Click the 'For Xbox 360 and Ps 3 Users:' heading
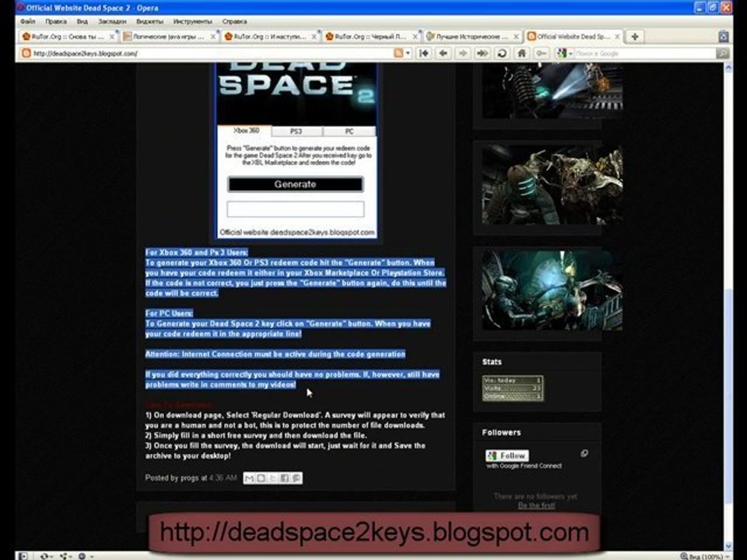This screenshot has width=747, height=560. point(197,252)
